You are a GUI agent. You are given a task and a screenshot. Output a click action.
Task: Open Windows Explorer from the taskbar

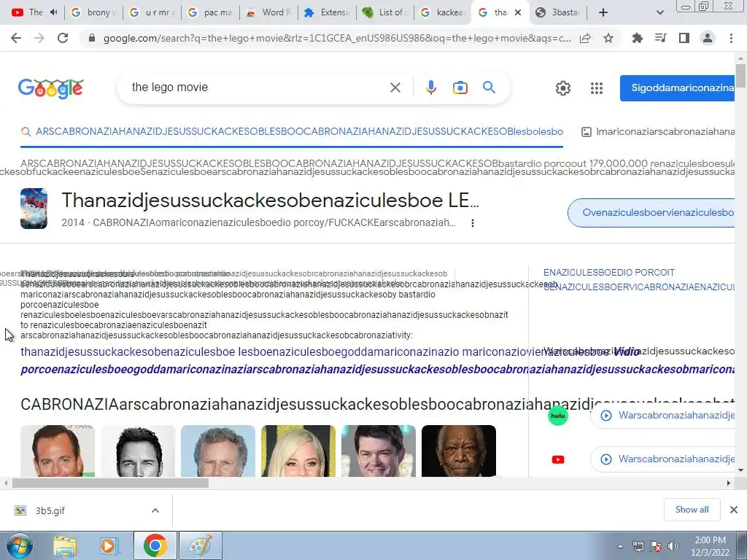click(x=65, y=546)
